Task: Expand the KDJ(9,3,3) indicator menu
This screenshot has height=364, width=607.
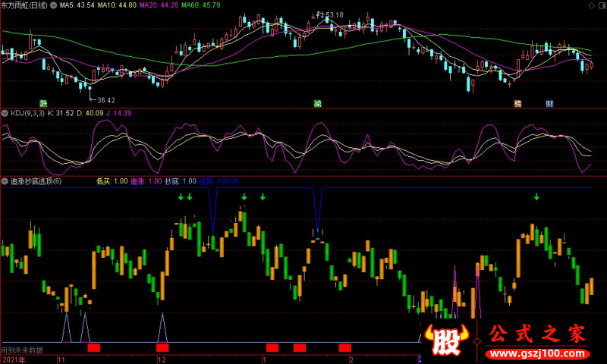Action: point(5,113)
